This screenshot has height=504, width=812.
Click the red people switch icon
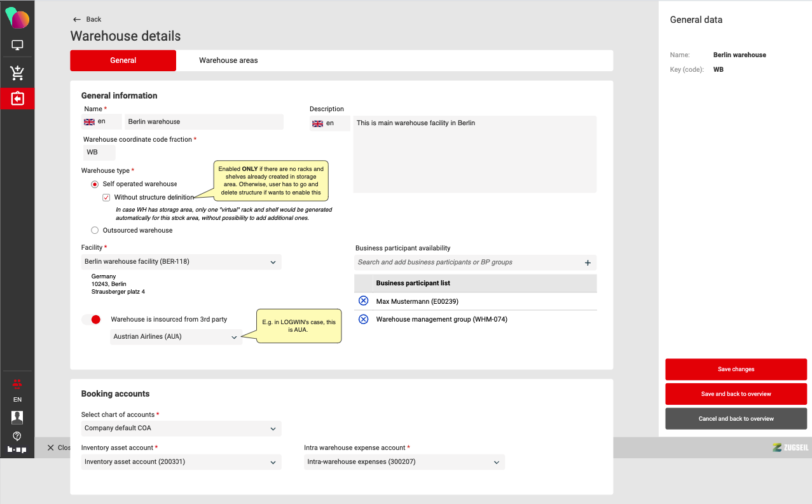click(17, 383)
